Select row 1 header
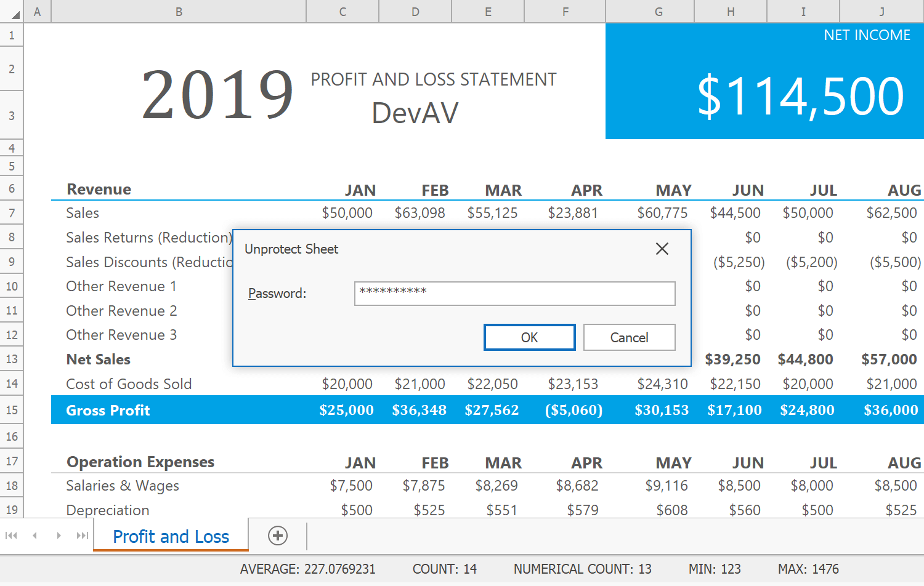The height and width of the screenshot is (586, 924). coord(11,35)
